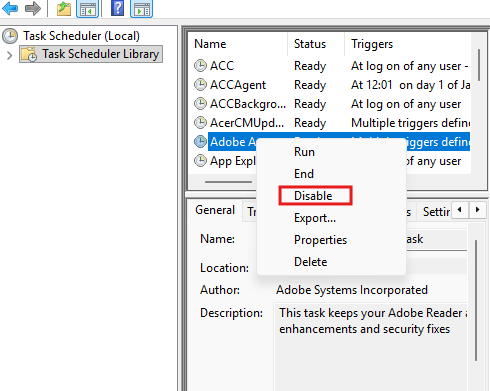The image size is (490, 391).
Task: Click ACCBackgro's 'At log on of any user' trigger
Action: tap(406, 104)
